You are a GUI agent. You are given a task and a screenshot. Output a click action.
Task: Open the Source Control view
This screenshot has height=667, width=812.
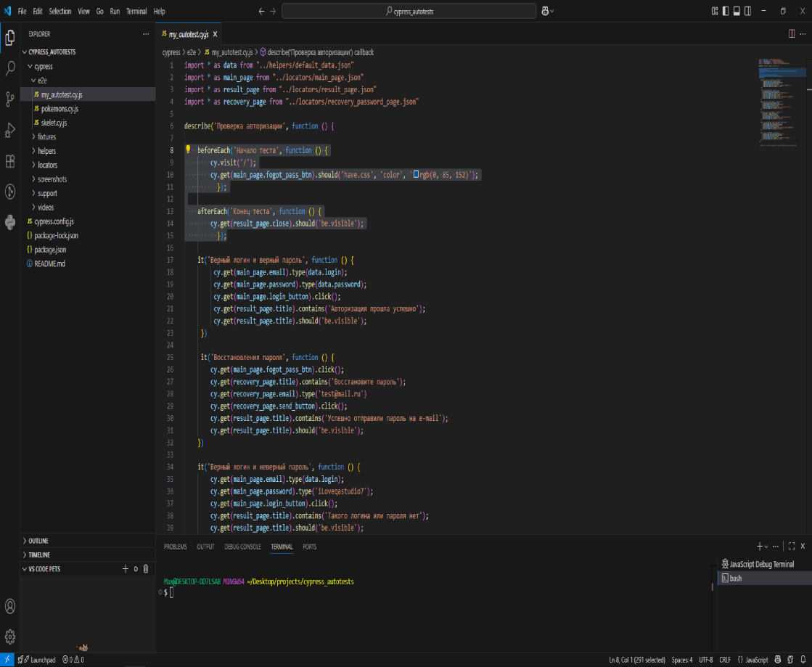(x=10, y=99)
